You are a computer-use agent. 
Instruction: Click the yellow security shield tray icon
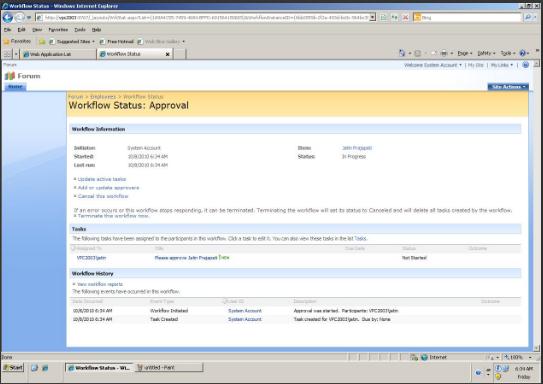498,376
